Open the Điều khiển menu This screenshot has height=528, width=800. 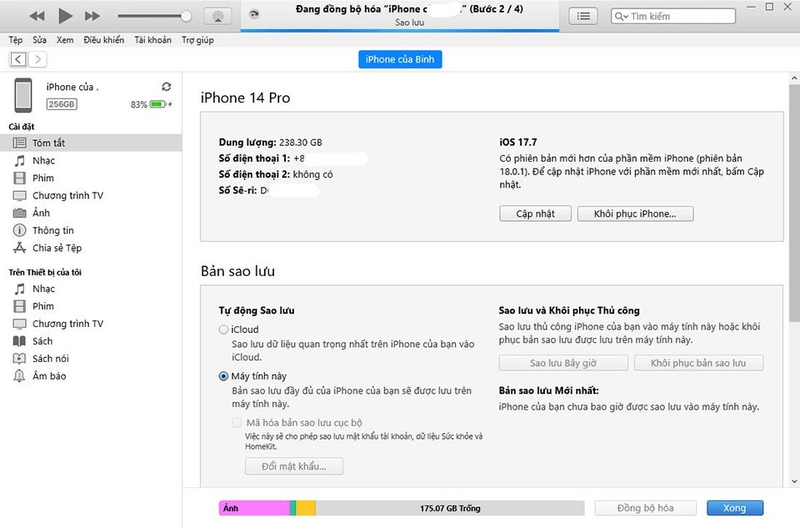click(x=104, y=40)
